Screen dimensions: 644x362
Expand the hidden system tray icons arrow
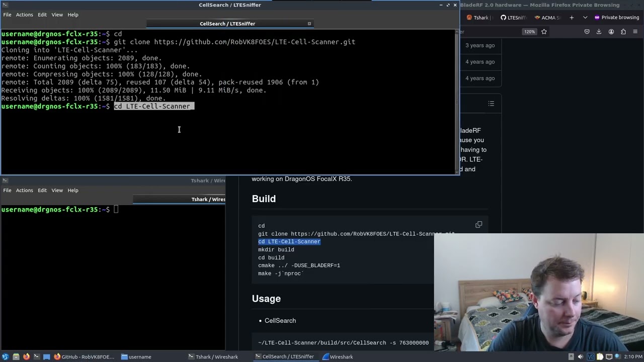click(x=571, y=357)
